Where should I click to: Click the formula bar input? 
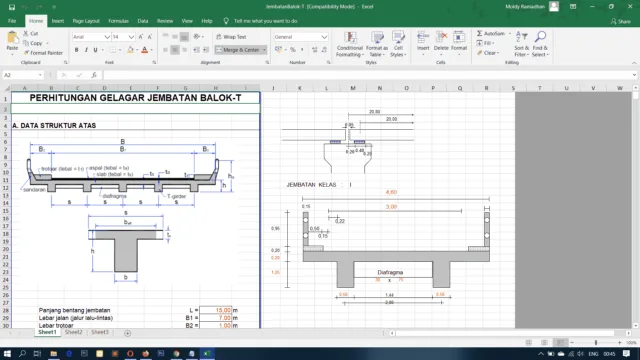(x=367, y=75)
